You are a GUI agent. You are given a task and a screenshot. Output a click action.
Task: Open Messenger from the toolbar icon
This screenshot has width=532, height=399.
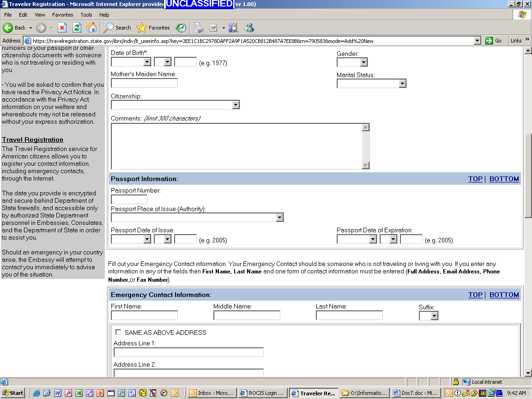[249, 28]
